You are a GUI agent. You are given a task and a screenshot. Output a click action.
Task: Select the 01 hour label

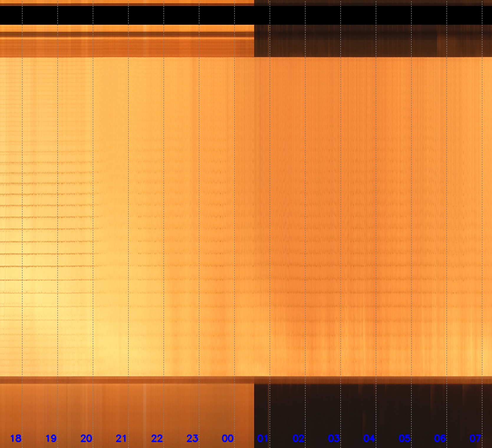tap(263, 439)
